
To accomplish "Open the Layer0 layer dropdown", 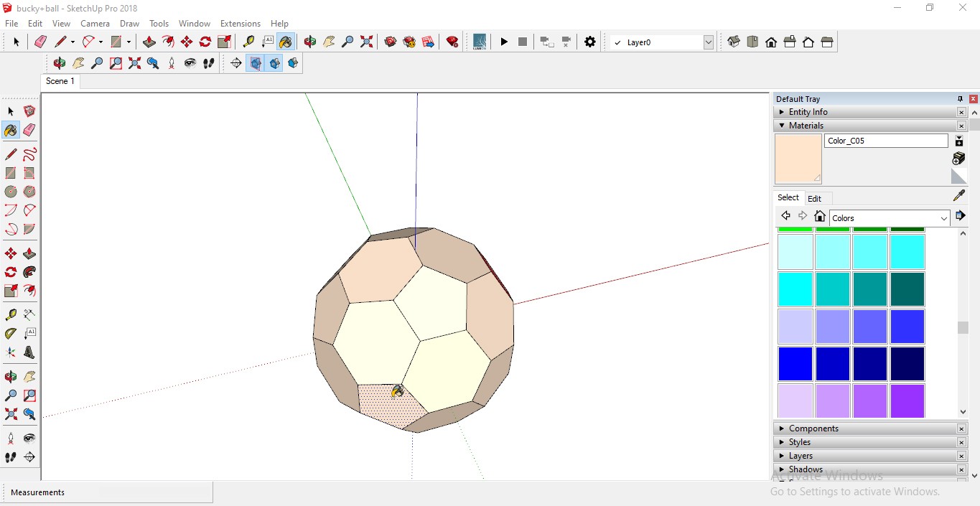I will [708, 42].
